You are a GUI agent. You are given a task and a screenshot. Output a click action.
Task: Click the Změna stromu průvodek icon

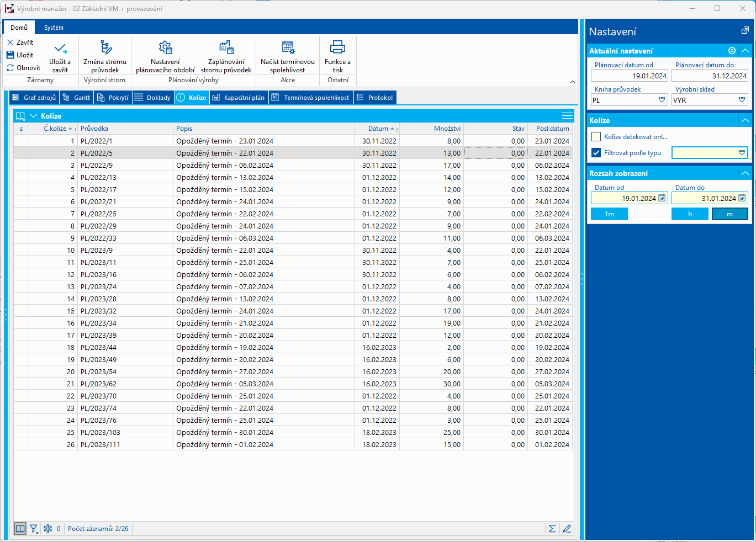[105, 47]
